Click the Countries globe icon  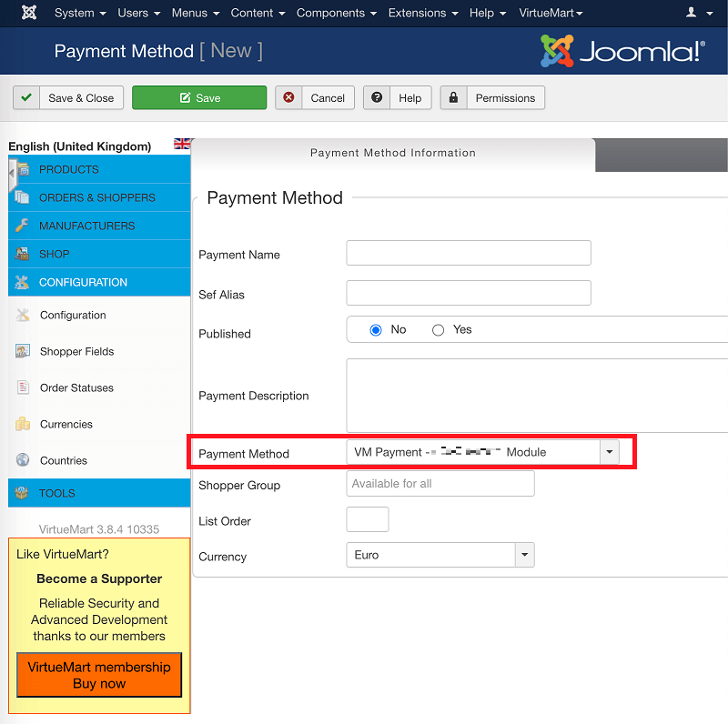23,460
